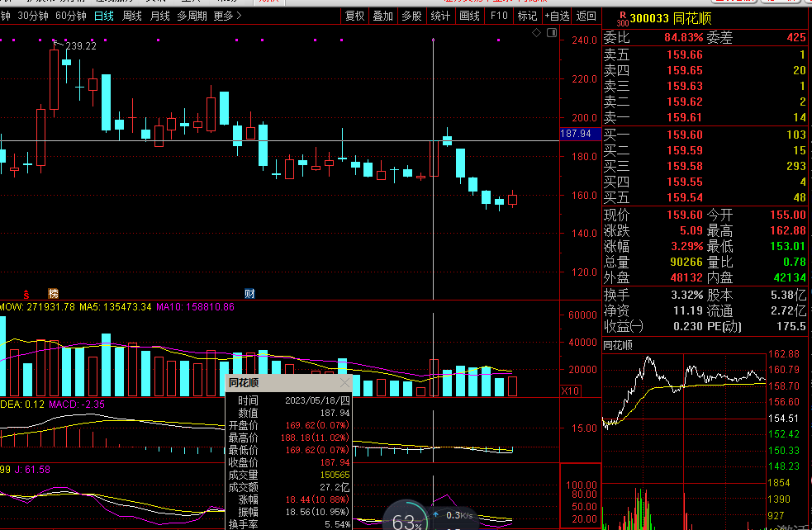Click the 最高价 188.18 popup row
Screen dimensions: 812x530
click(289, 438)
